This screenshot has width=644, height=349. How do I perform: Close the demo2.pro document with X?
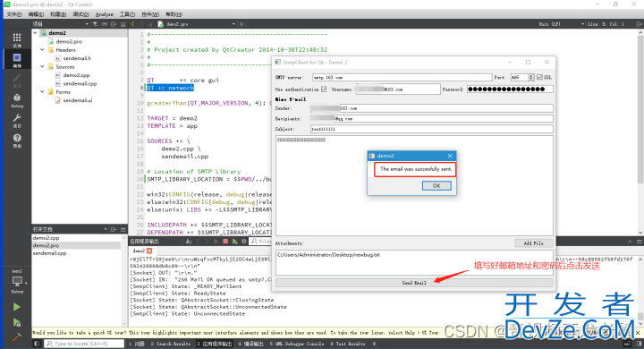point(241,24)
